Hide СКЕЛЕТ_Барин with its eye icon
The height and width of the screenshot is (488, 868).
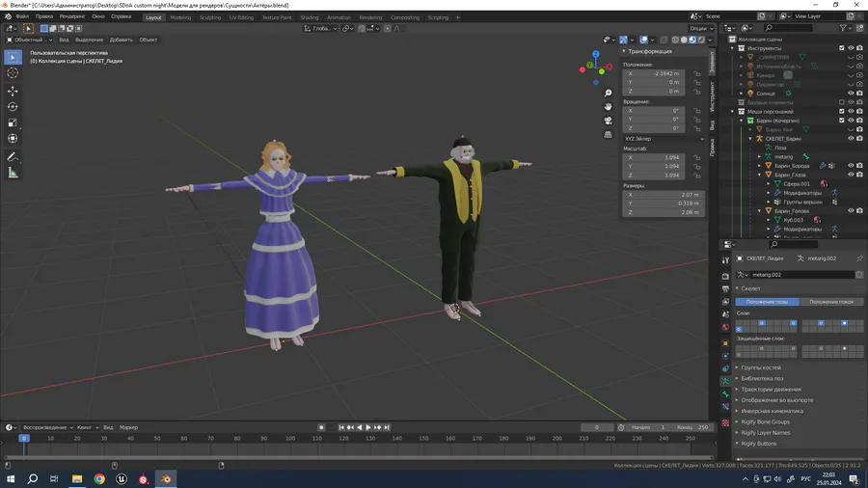pyautogui.click(x=851, y=138)
